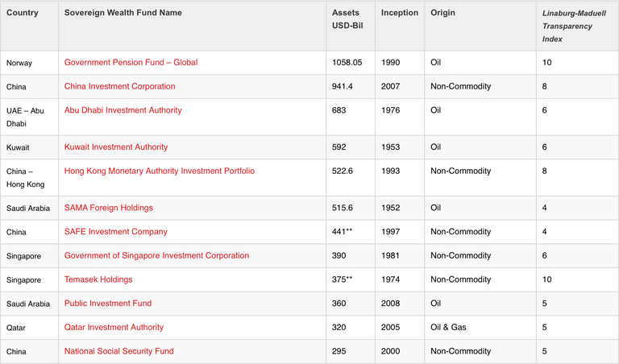Select the Norway cell in Country column
619x364 pixels.
click(20, 63)
